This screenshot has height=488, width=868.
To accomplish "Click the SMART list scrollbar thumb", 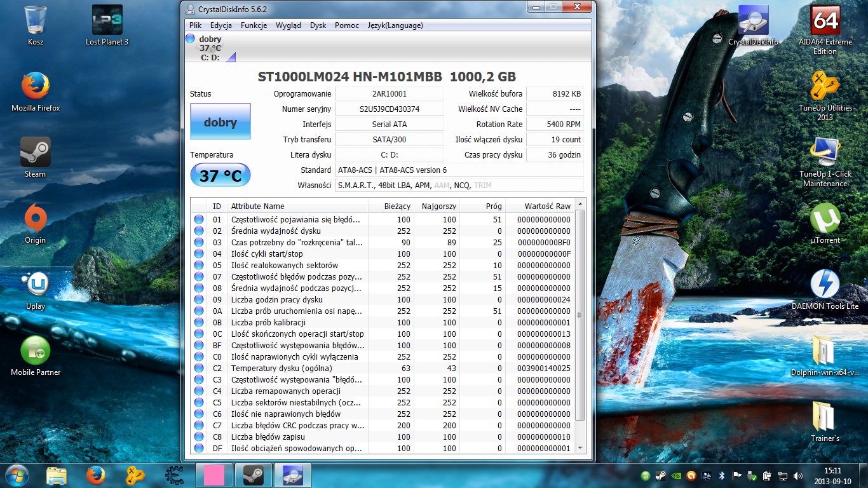I will [579, 315].
